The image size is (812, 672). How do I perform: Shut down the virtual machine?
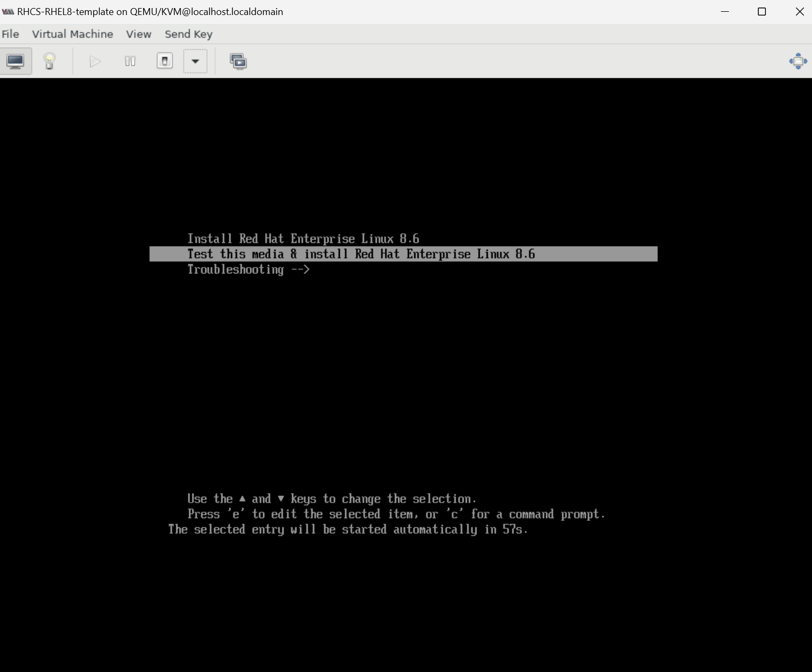pos(165,61)
